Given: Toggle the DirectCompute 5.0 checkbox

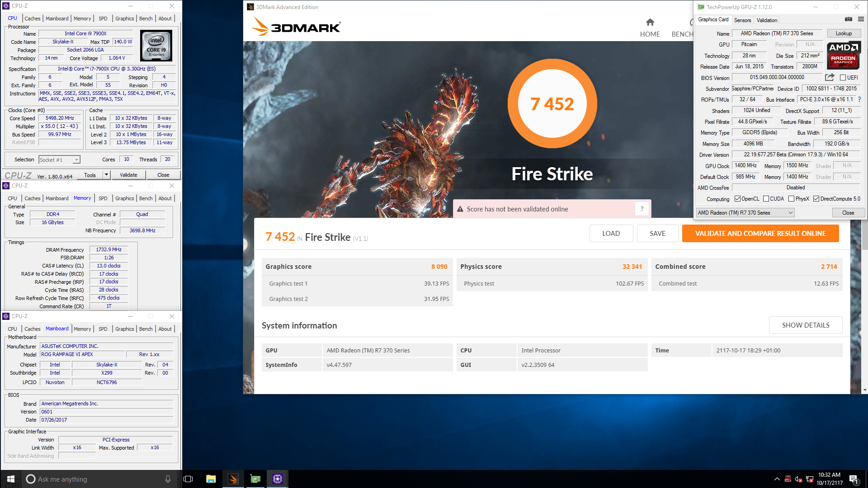Looking at the screenshot, I should click(816, 199).
